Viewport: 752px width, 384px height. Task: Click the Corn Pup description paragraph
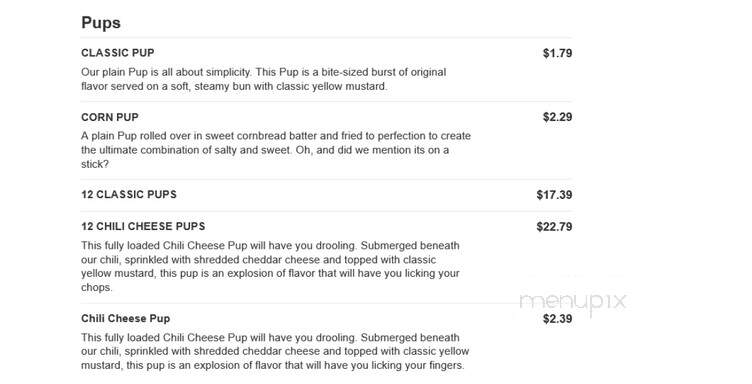coord(276,150)
